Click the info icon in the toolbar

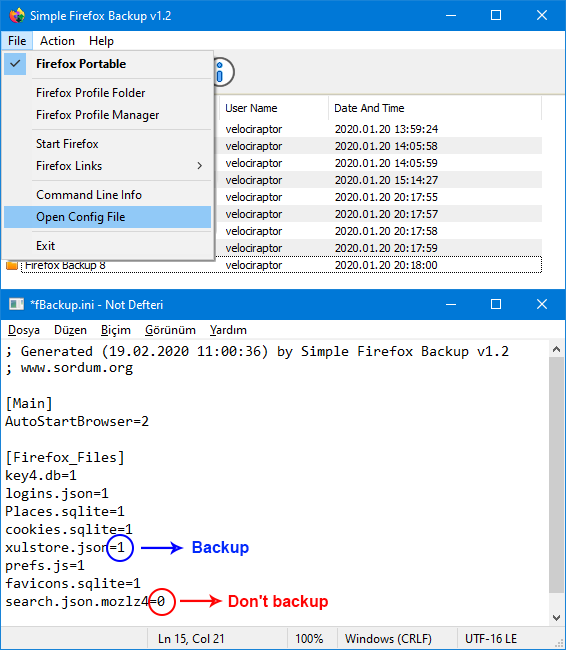point(223,72)
